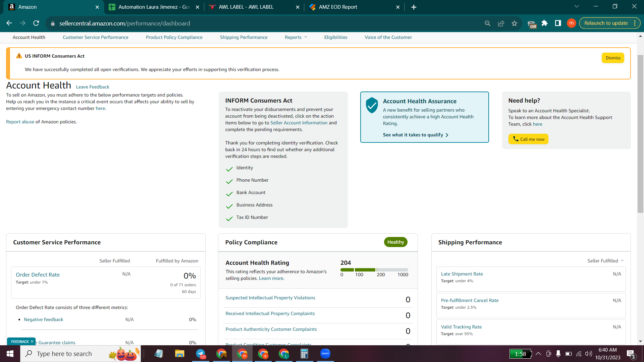Open Suspected Intellectual Property Violations

click(270, 298)
